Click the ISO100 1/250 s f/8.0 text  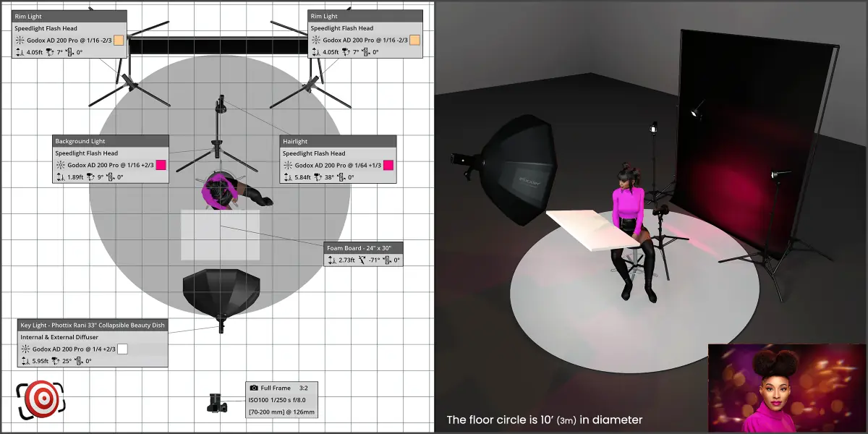(x=278, y=400)
